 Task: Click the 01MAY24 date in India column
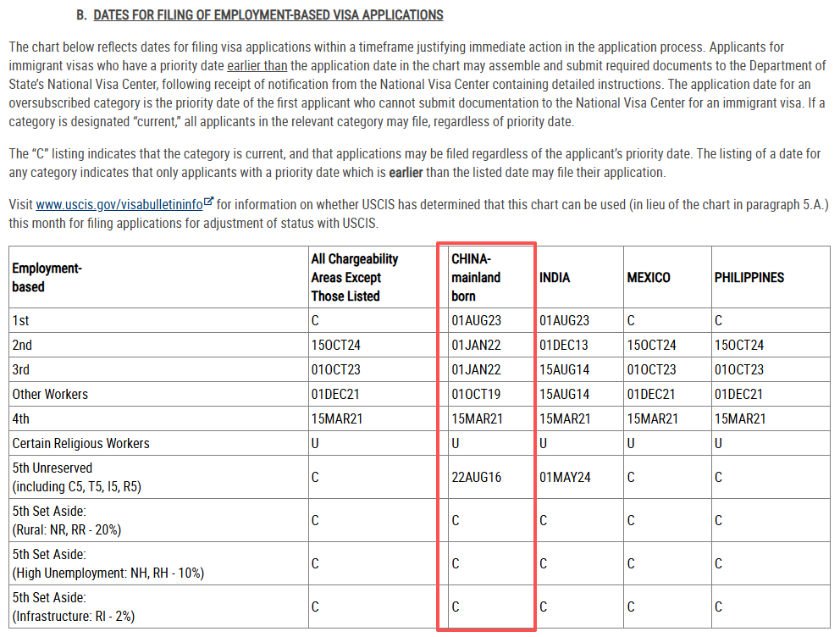[x=565, y=477]
